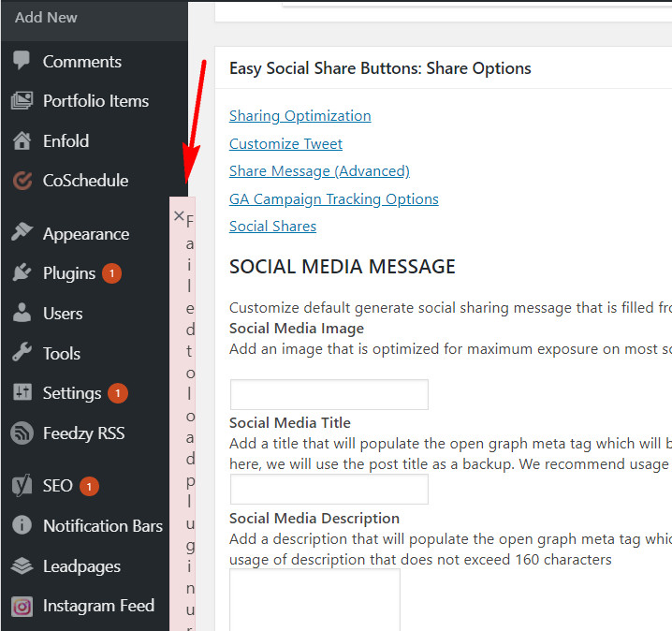The image size is (672, 631).
Task: Click the Settings sliders icon
Action: (22, 392)
